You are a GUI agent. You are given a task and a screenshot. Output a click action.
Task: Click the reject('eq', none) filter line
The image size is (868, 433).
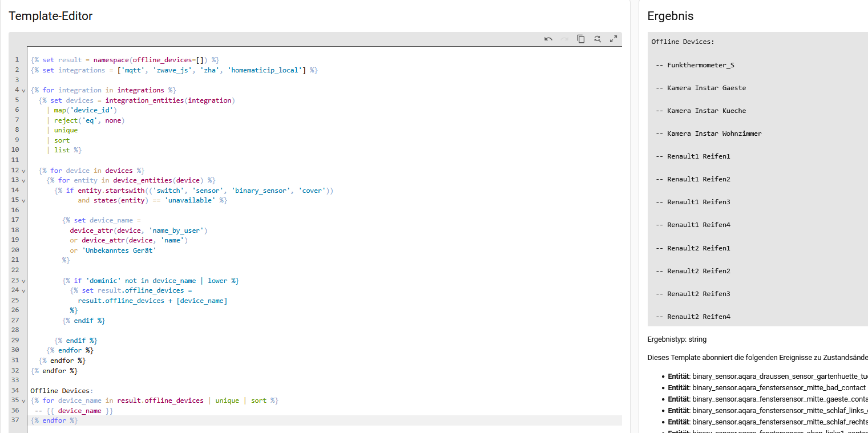(x=86, y=120)
